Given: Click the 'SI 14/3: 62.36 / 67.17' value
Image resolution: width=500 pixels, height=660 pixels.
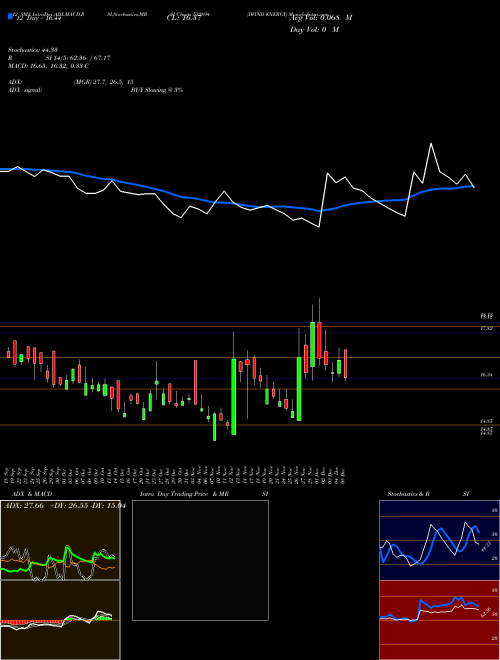Looking at the screenshot, I should click(78, 58).
